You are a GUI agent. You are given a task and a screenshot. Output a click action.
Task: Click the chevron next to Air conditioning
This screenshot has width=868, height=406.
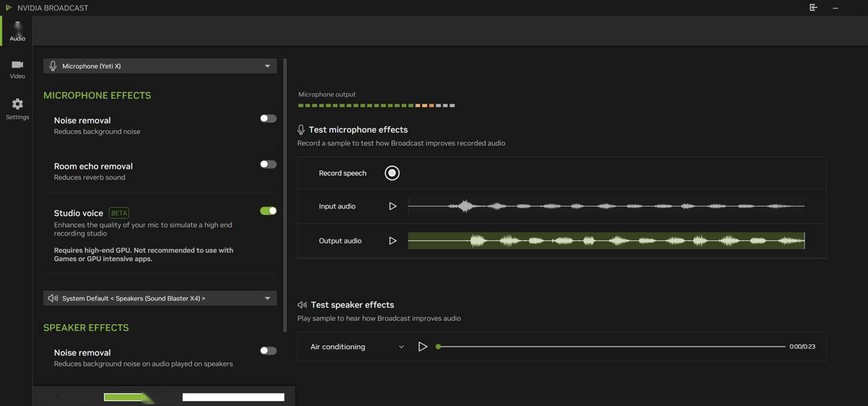(x=401, y=347)
